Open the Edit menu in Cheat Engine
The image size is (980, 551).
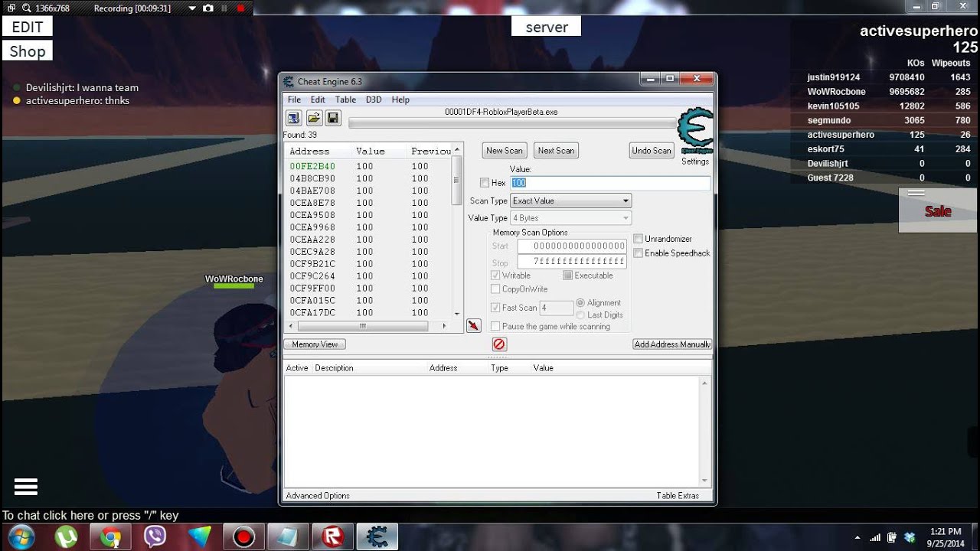(x=318, y=99)
